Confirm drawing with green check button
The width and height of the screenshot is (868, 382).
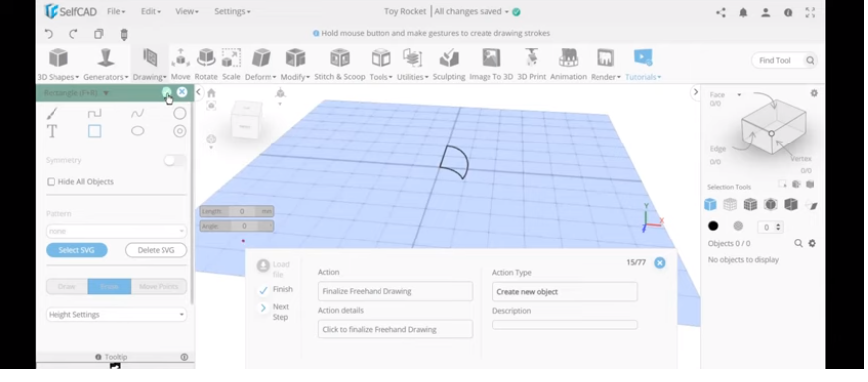coord(166,92)
